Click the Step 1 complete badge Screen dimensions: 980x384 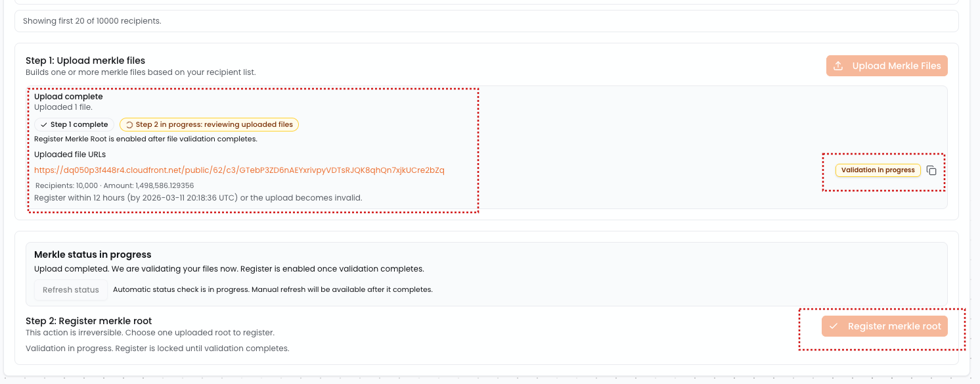tap(74, 125)
